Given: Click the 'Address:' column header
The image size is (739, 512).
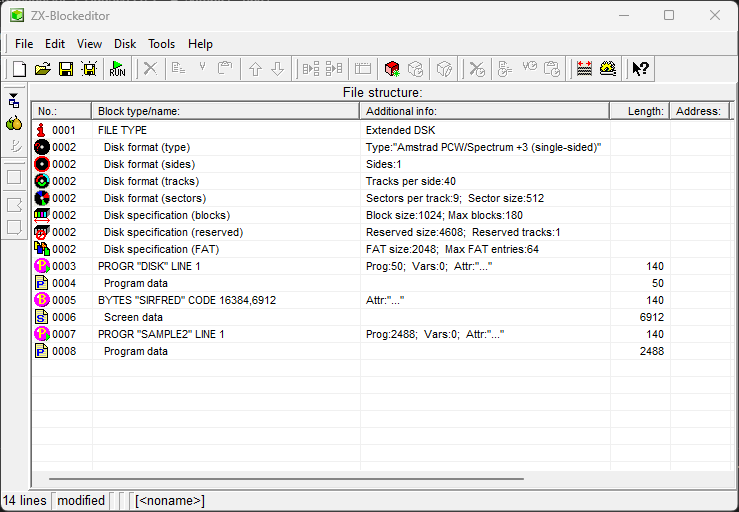Looking at the screenshot, I should click(x=699, y=111).
